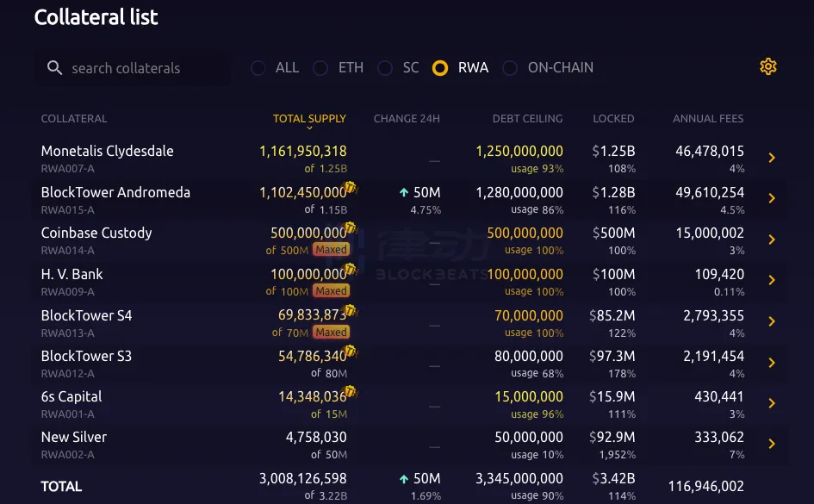This screenshot has width=814, height=504.
Task: Open the BlockTower S3 collateral link
Action: (x=86, y=356)
